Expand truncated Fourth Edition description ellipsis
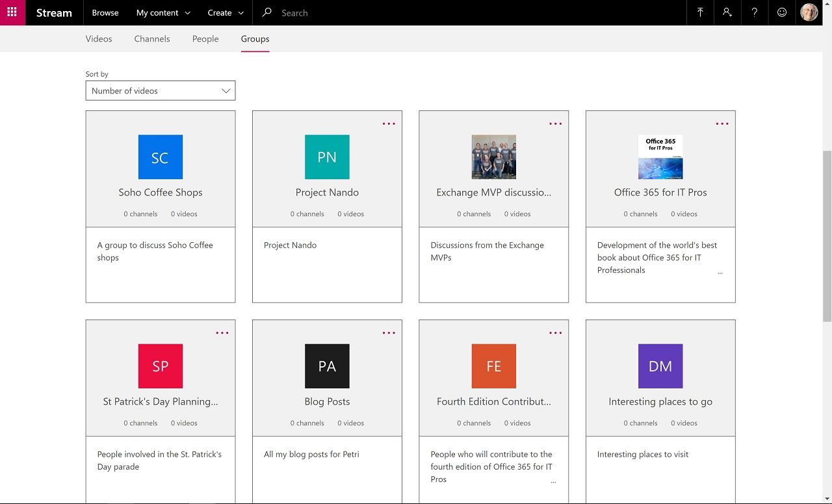 click(x=553, y=482)
